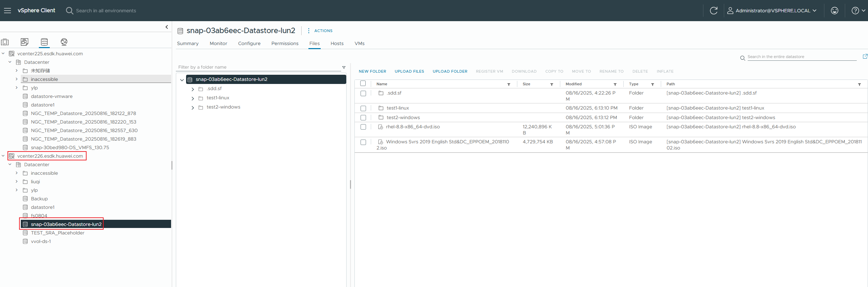Switch to Hosts and Clusters inventory view
Screen dimensions: 868x287
pyautogui.click(x=5, y=42)
